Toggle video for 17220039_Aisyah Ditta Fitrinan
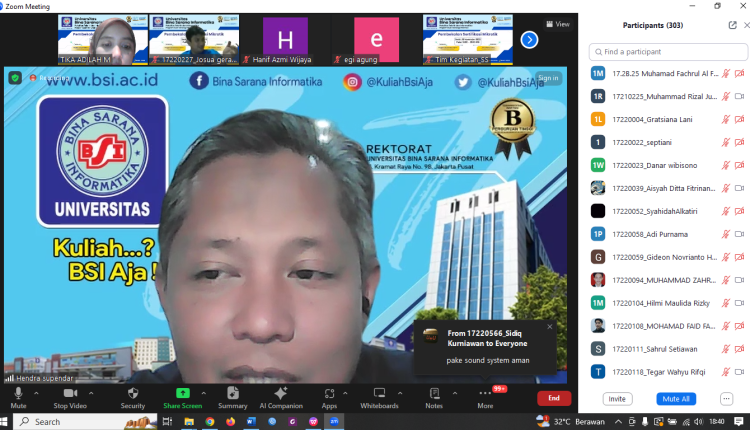Image resolution: width=750 pixels, height=430 pixels. tap(739, 188)
